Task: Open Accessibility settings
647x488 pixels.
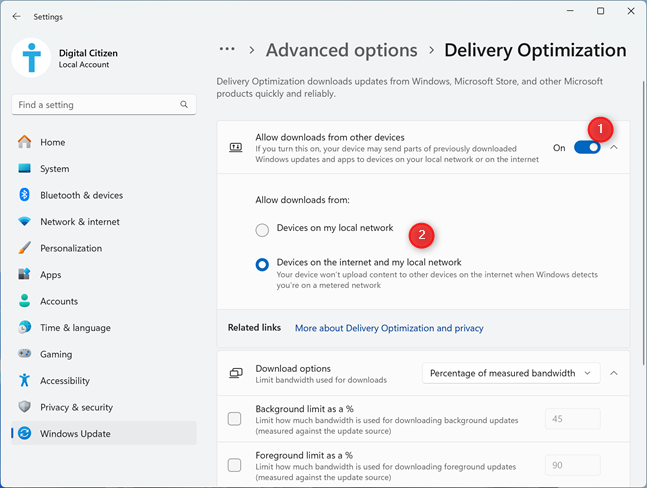Action: [104, 380]
